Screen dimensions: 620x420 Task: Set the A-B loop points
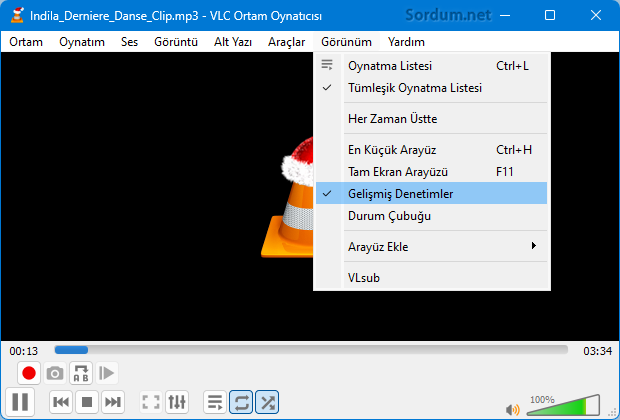pos(81,373)
